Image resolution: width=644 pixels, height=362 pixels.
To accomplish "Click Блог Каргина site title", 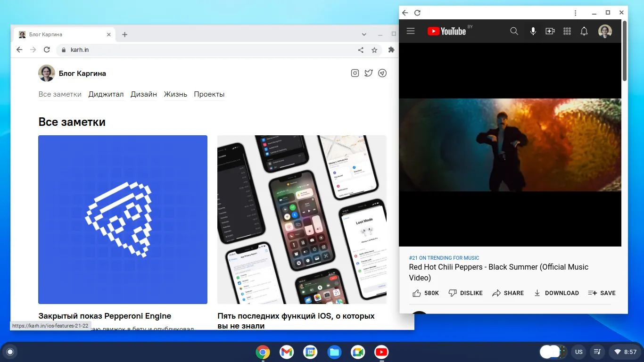I will [x=83, y=74].
